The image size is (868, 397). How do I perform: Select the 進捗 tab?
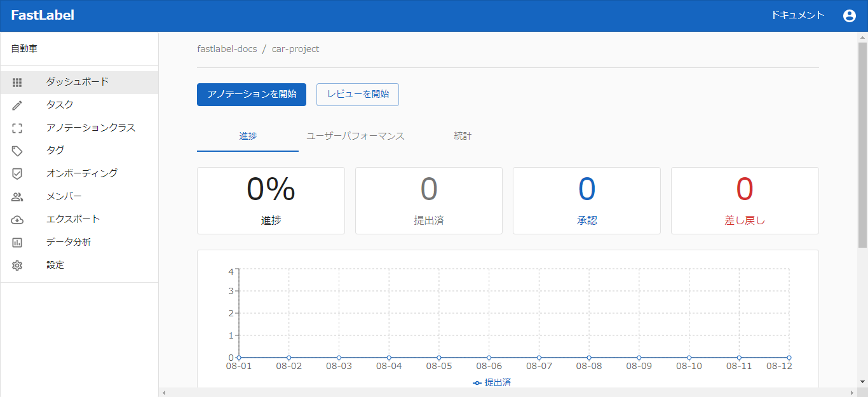pyautogui.click(x=248, y=137)
